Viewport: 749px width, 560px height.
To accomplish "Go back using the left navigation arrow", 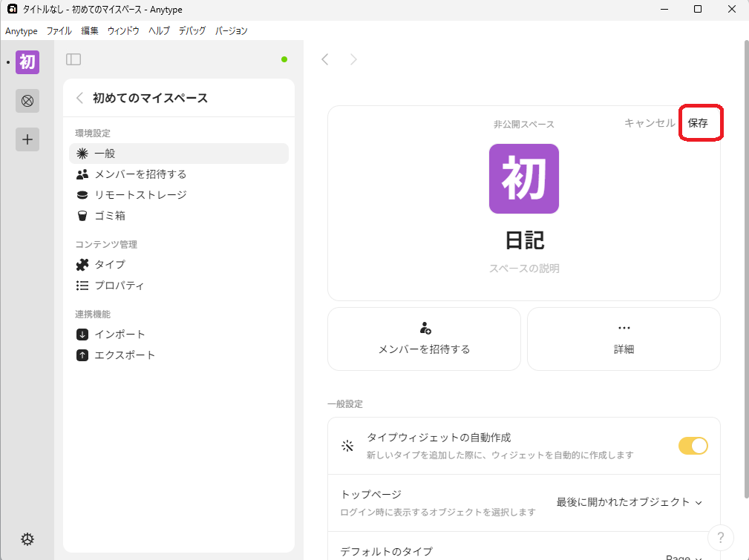I will click(325, 59).
